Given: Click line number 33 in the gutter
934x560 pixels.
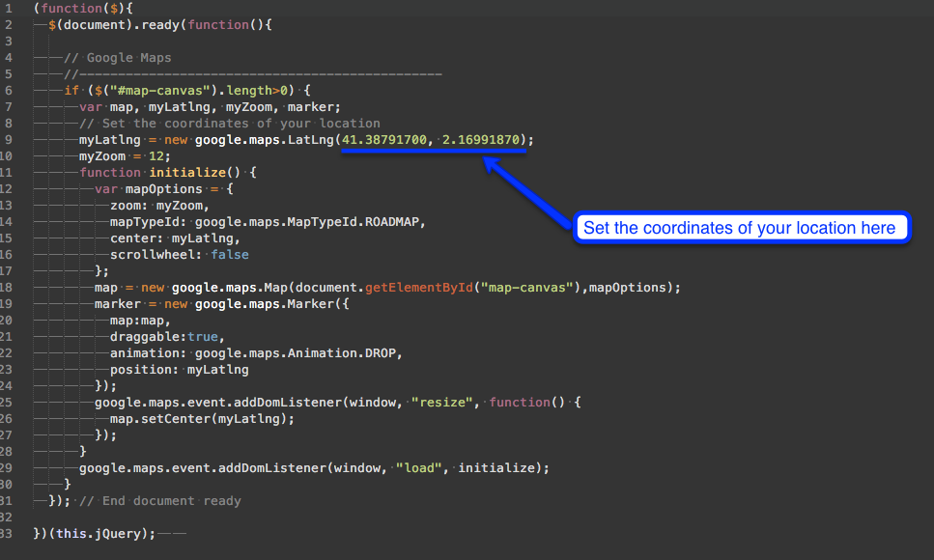Looking at the screenshot, I should 8,533.
